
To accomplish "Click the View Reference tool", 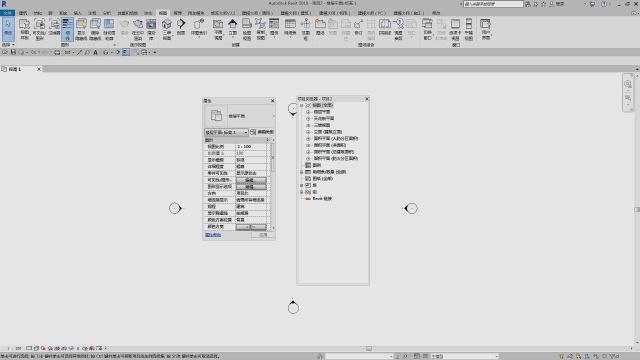I will click(x=398, y=29).
